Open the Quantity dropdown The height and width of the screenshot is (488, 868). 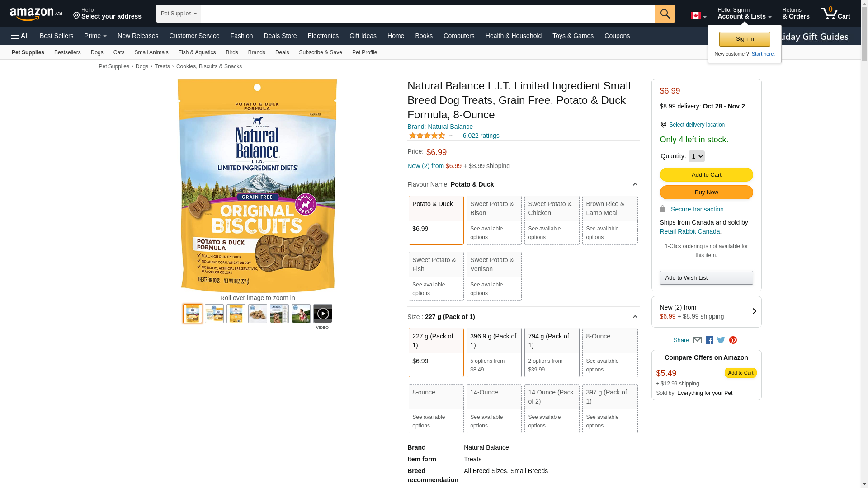[x=696, y=156]
